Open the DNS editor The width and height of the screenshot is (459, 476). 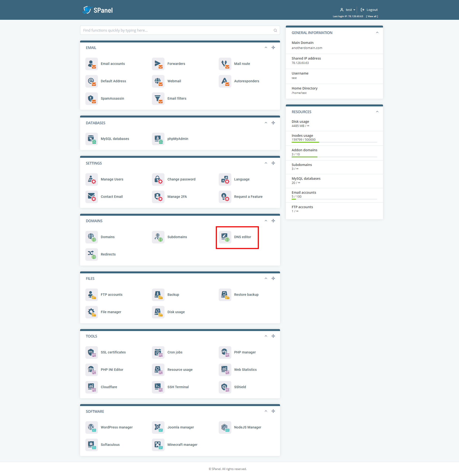(x=225, y=237)
